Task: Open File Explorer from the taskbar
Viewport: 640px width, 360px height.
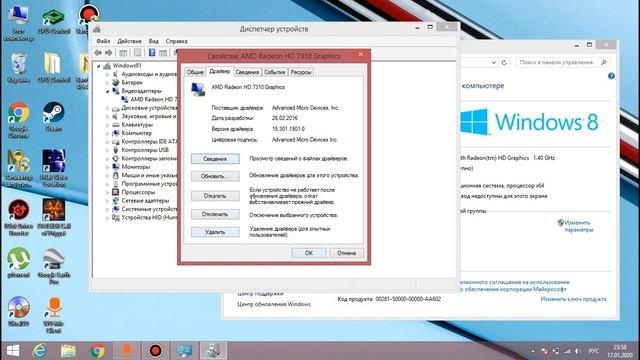Action: pyautogui.click(x=68, y=351)
